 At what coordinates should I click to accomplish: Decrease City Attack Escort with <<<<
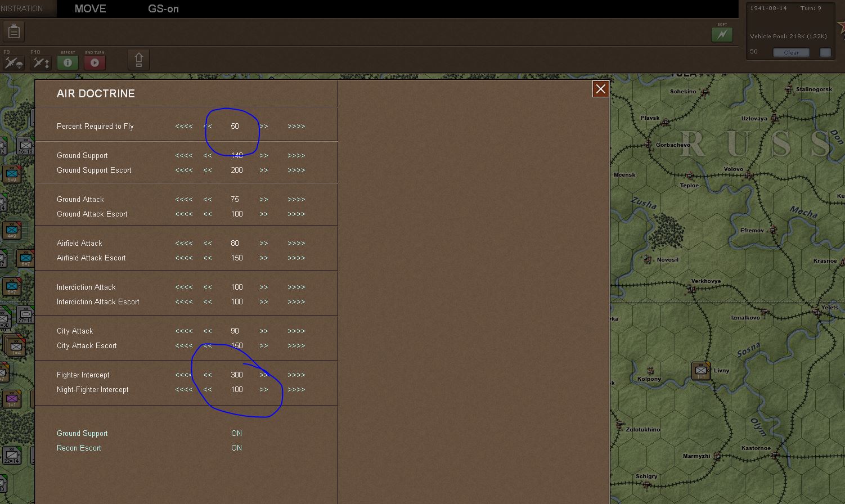click(184, 345)
